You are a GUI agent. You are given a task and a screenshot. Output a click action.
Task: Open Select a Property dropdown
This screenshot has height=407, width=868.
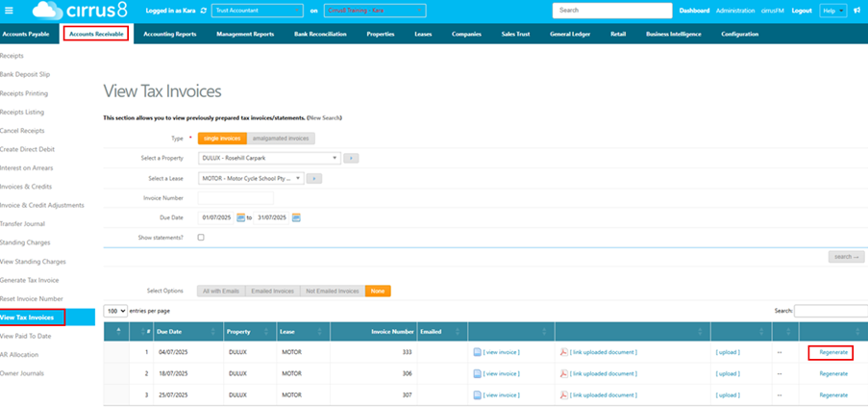[x=268, y=159]
